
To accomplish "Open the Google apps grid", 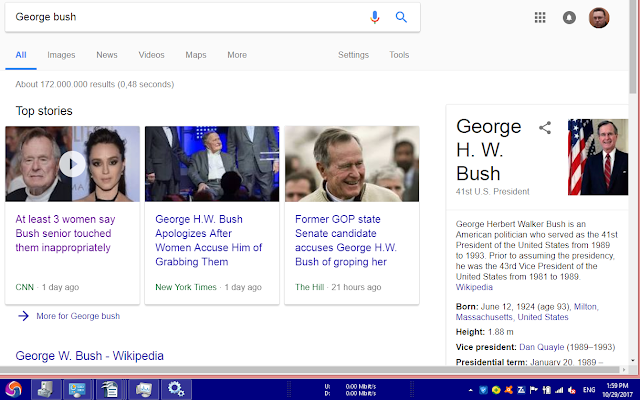I will (x=540, y=17).
